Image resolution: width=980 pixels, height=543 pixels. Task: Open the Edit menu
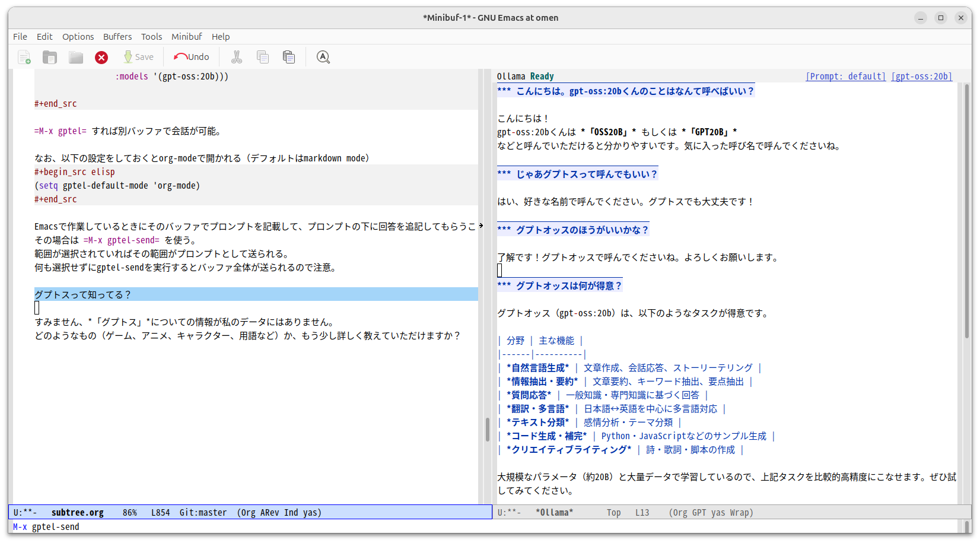[x=44, y=37]
